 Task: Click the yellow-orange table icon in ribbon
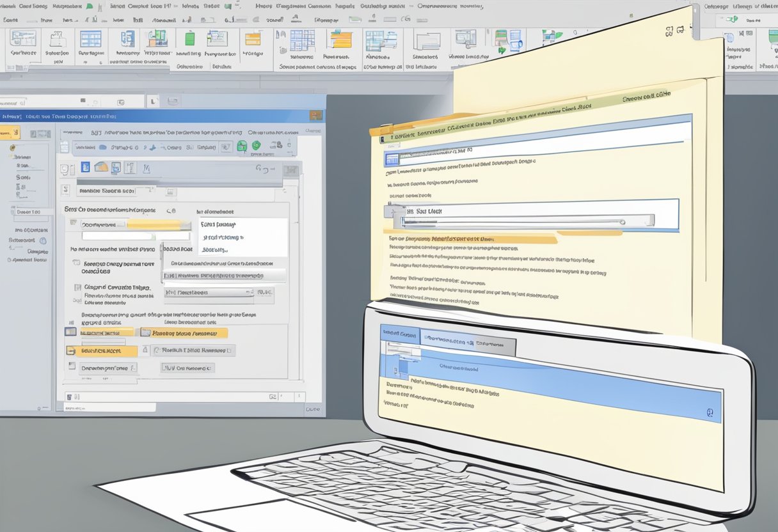click(341, 40)
